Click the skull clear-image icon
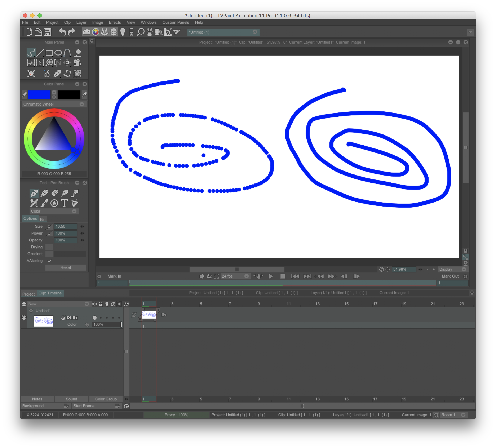Image resolution: width=496 pixels, height=448 pixels. tap(31, 74)
